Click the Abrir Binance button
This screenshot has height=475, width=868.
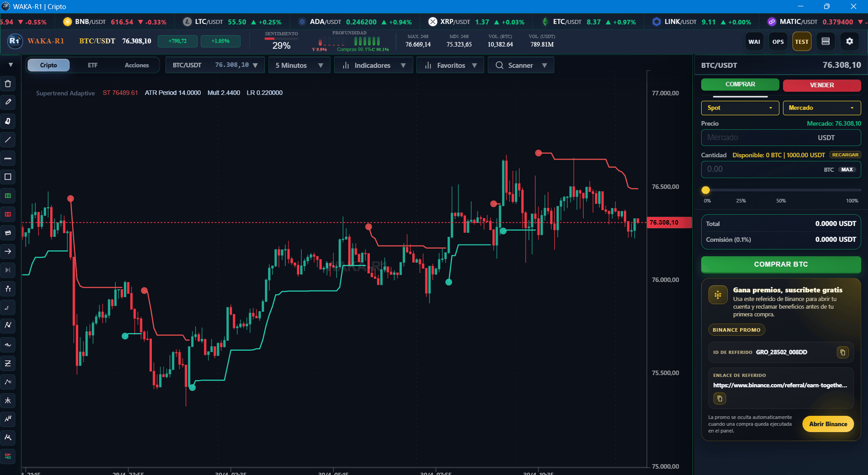point(828,424)
